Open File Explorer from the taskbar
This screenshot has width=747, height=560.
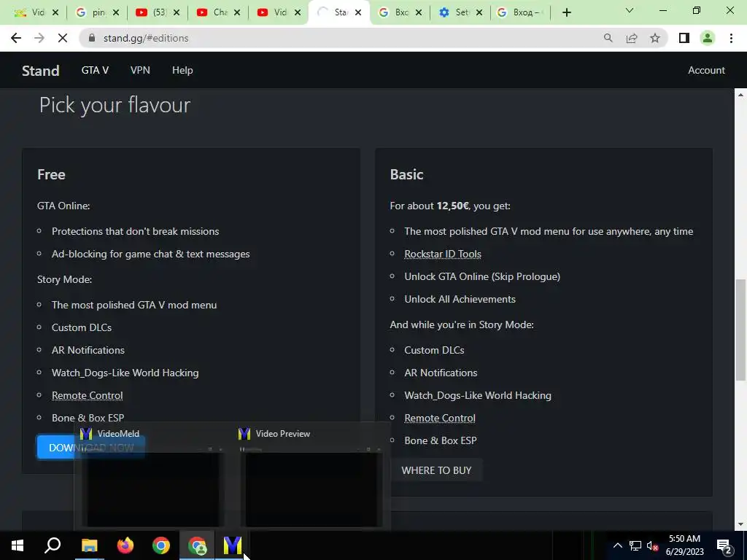point(89,545)
